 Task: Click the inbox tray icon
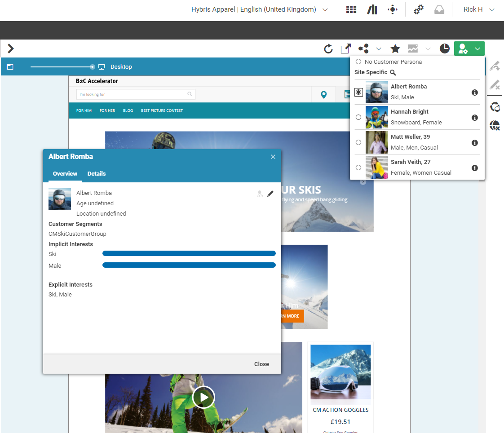point(439,9)
